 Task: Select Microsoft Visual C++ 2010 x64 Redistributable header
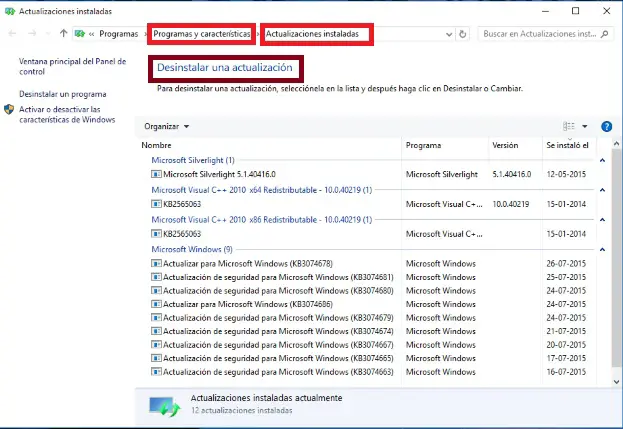click(x=261, y=190)
